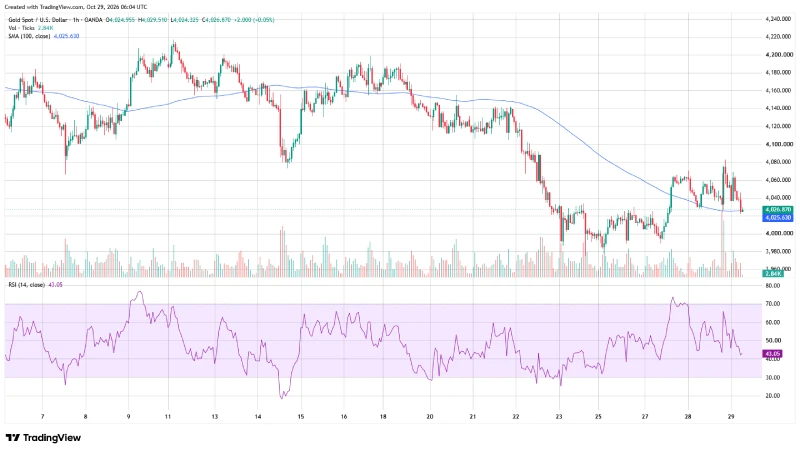Click the RSI axis label 30.00
The image size is (800, 452).
(773, 378)
